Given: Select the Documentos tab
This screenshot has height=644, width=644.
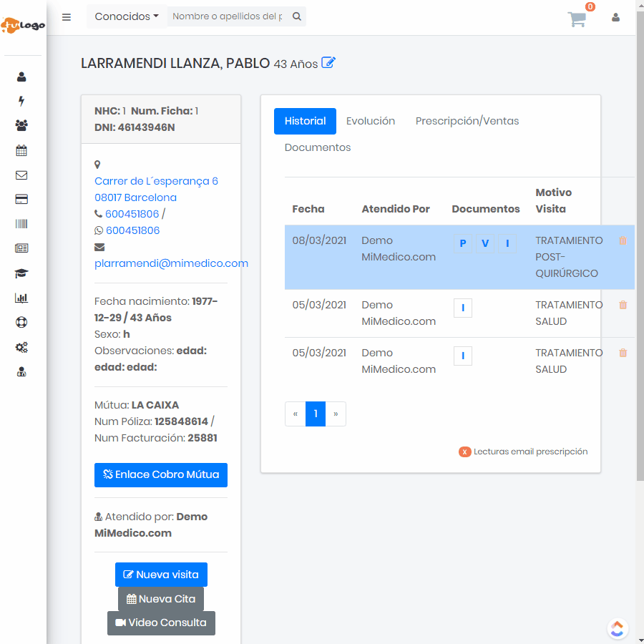Looking at the screenshot, I should click(x=318, y=147).
